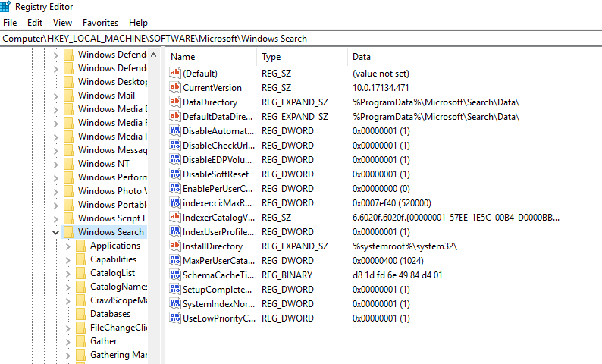This screenshot has height=364, width=602.
Task: Click the DWORD icon beside indexer:ci:MaxR...
Action: (x=175, y=202)
